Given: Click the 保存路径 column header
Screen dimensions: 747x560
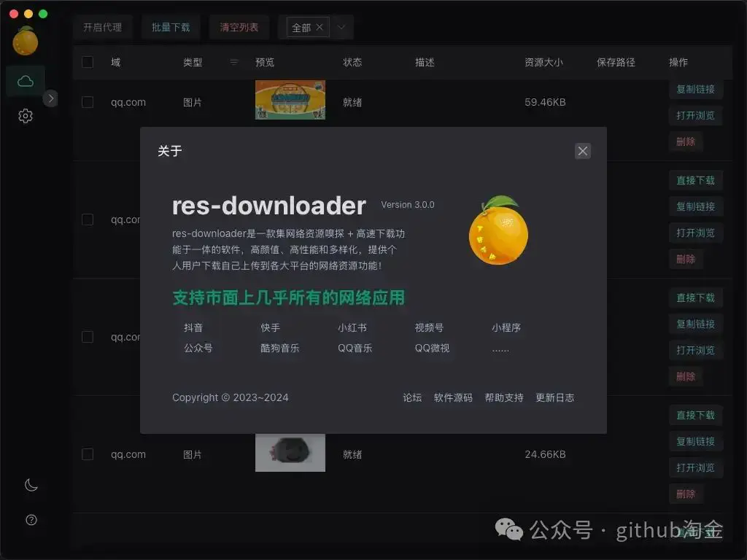Looking at the screenshot, I should 616,62.
